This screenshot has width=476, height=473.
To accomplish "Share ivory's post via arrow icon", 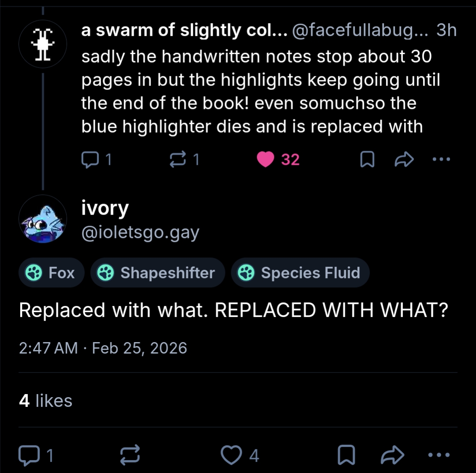I will tap(392, 455).
